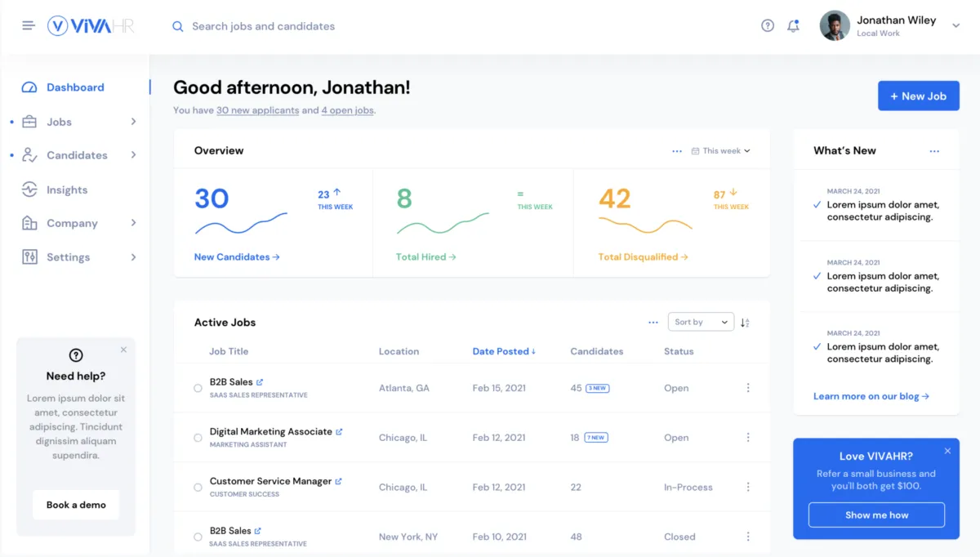
Task: Switch to the Candidates section
Action: [79, 154]
